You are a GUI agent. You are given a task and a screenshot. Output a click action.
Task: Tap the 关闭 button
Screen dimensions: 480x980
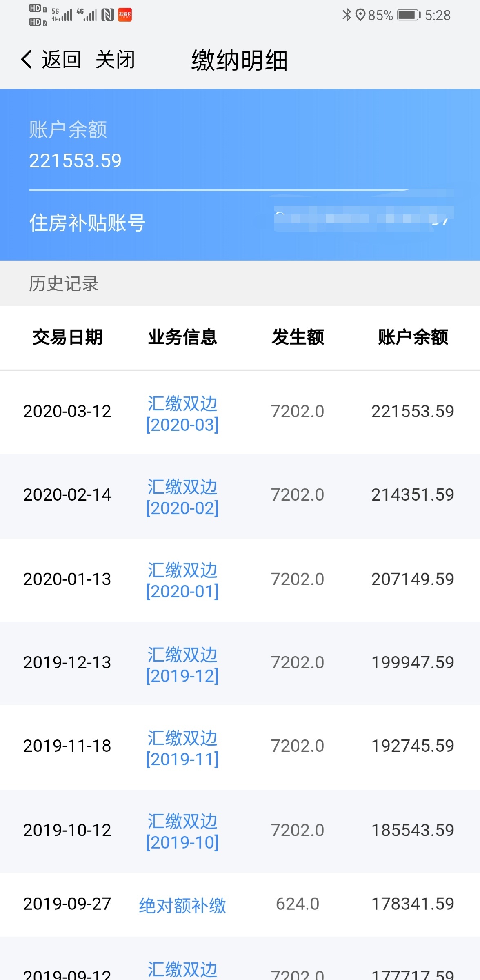tap(115, 60)
